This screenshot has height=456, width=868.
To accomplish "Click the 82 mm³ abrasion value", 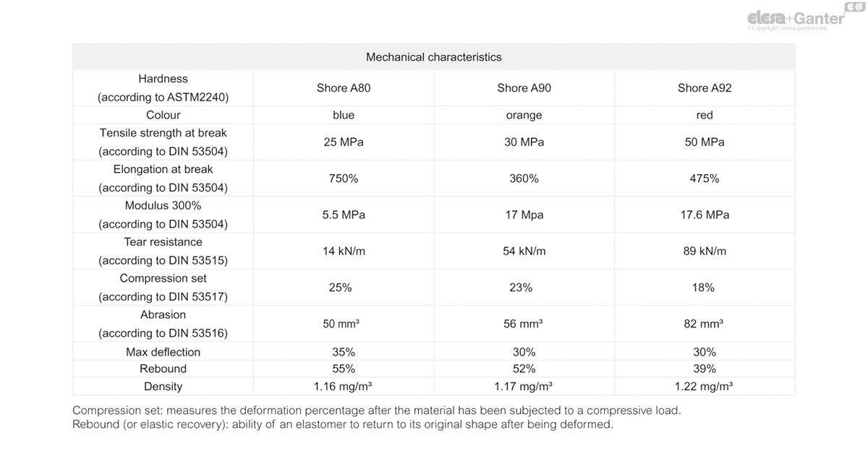I will click(703, 324).
